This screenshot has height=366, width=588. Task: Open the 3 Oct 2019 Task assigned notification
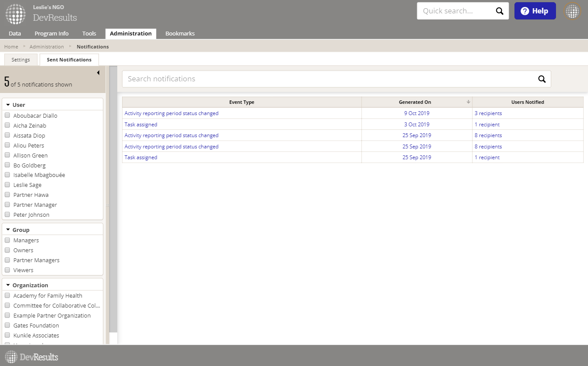pyautogui.click(x=141, y=125)
